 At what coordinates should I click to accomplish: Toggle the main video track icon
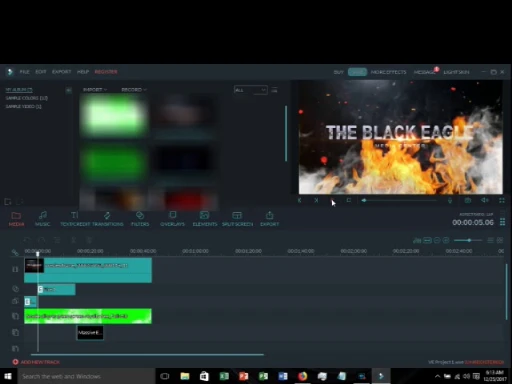point(15,269)
